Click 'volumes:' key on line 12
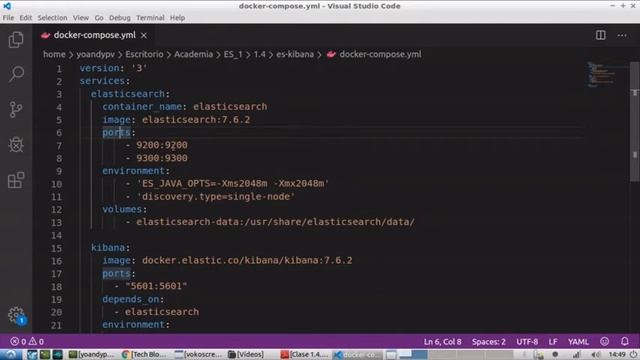 click(x=124, y=209)
